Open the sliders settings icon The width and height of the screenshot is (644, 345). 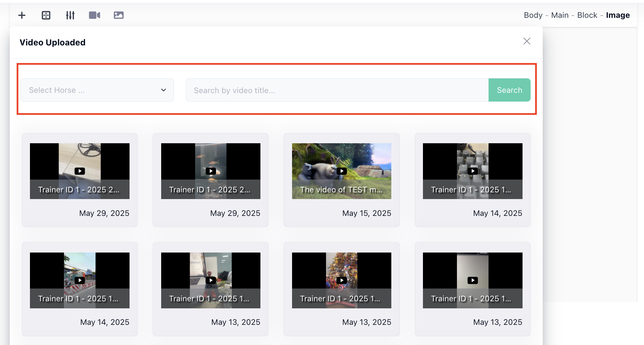pyautogui.click(x=70, y=15)
